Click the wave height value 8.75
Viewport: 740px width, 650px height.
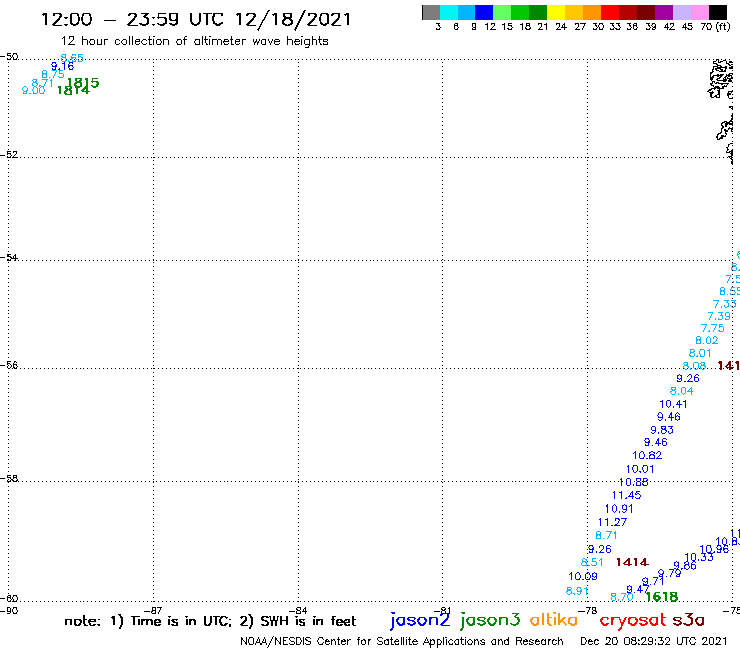point(53,74)
